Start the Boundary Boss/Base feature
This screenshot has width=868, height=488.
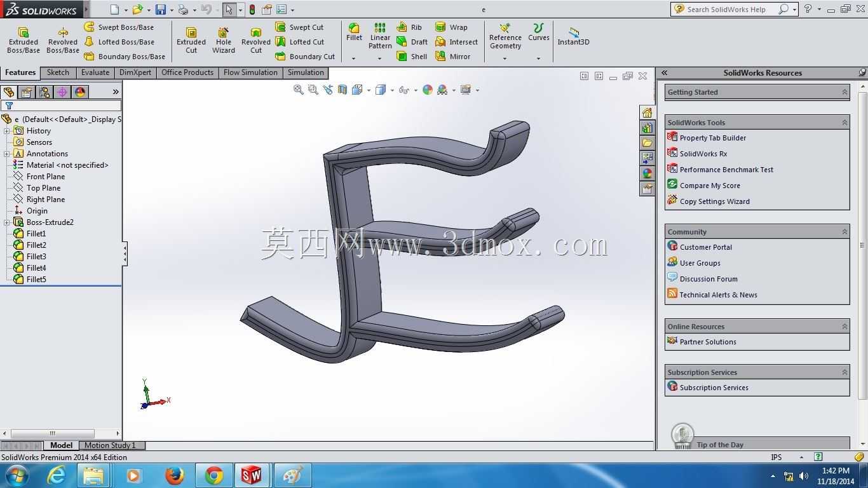tap(125, 57)
